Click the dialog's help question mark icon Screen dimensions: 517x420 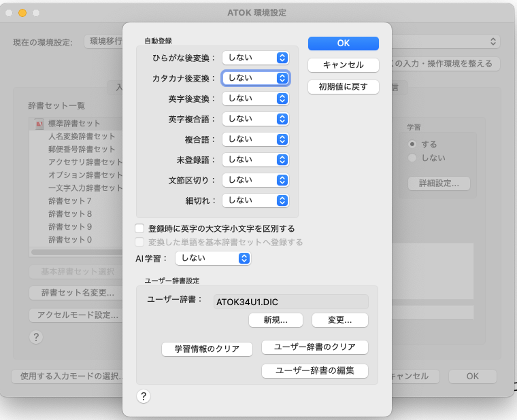[x=144, y=396]
